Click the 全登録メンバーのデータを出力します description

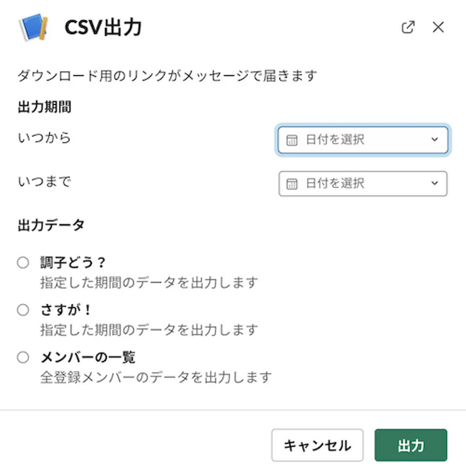[x=156, y=377]
